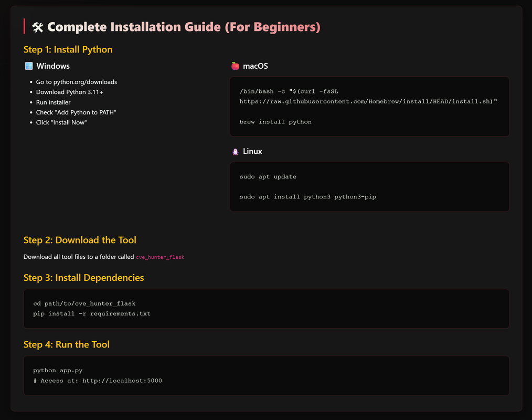The image size is (532, 420).
Task: Select the Step 4: Run the Tool heading
Action: coord(67,344)
